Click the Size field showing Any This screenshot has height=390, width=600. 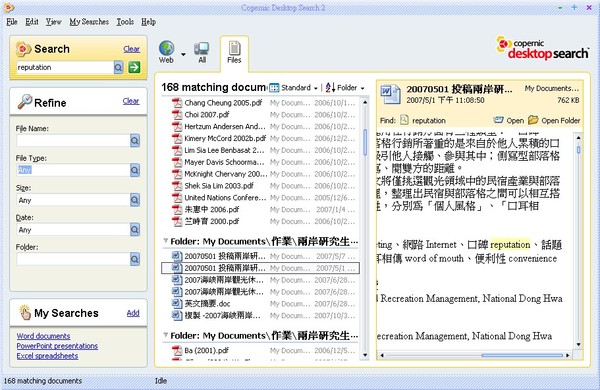(x=73, y=200)
